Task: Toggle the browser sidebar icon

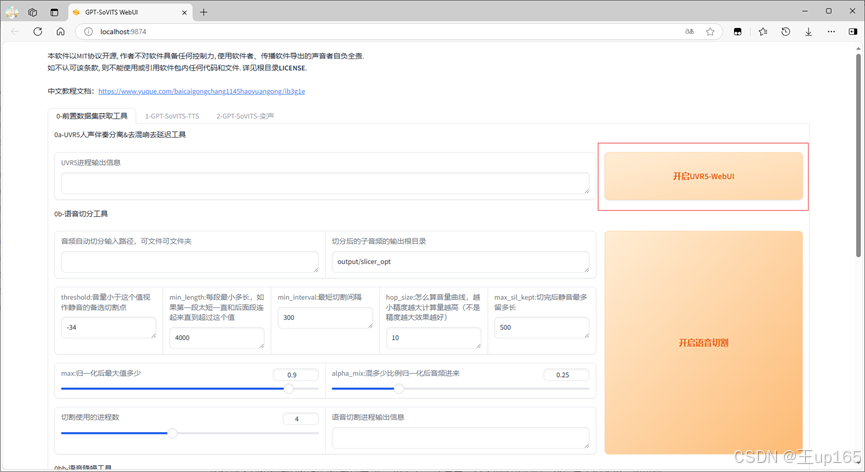Action: [853, 31]
